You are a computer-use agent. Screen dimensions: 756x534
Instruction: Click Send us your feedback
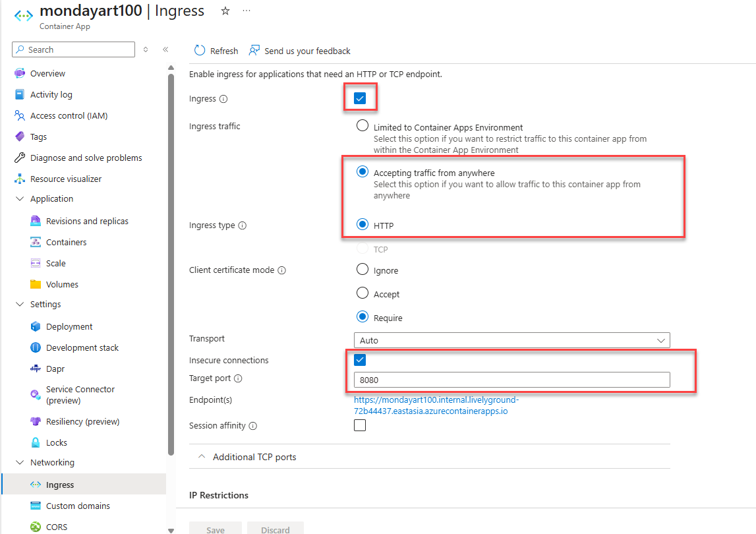pyautogui.click(x=307, y=51)
